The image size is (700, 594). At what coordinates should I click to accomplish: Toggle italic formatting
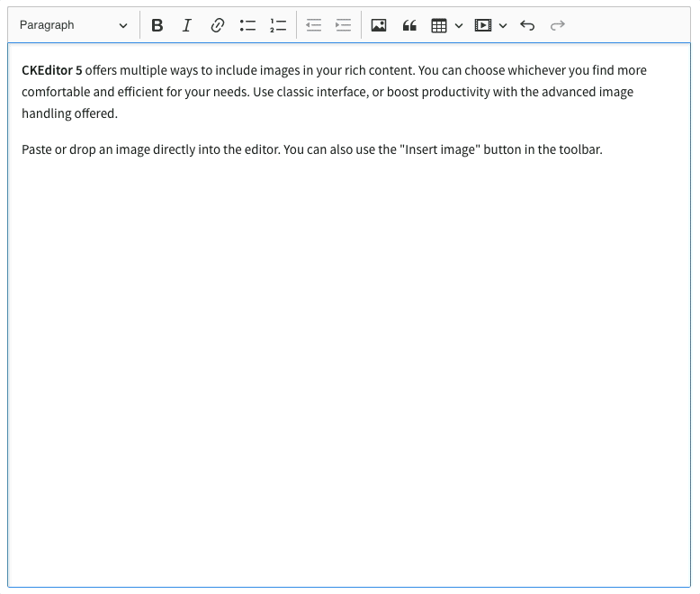(x=187, y=25)
